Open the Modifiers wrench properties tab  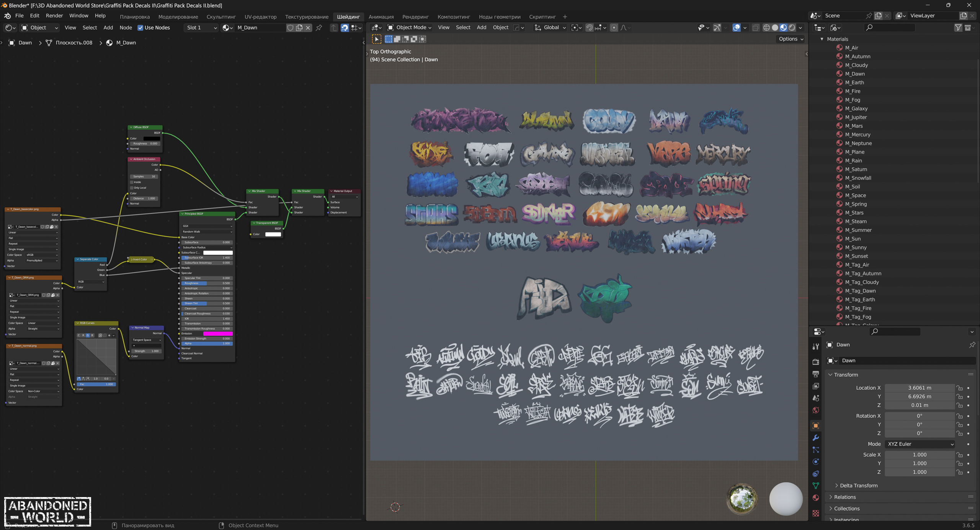pyautogui.click(x=816, y=438)
